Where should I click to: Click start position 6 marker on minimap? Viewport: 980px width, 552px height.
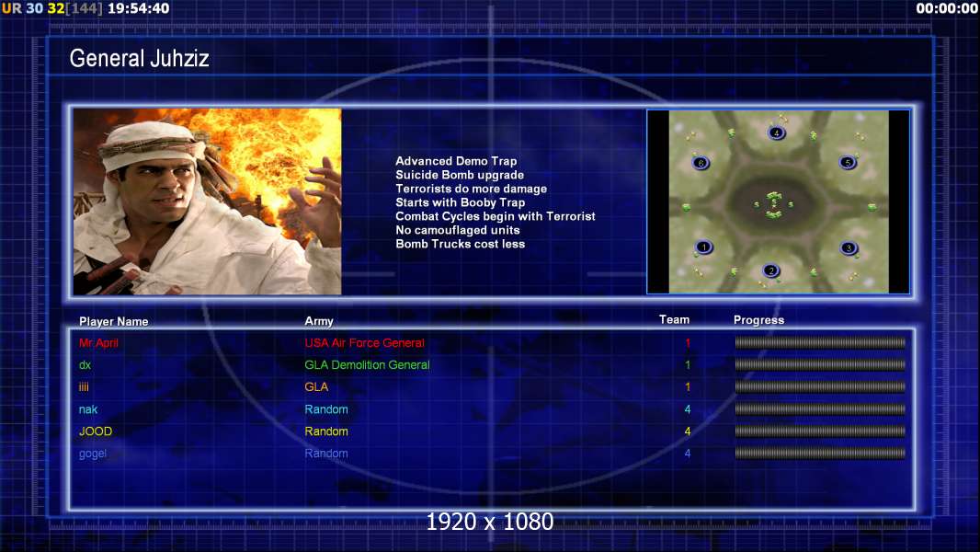(x=701, y=163)
